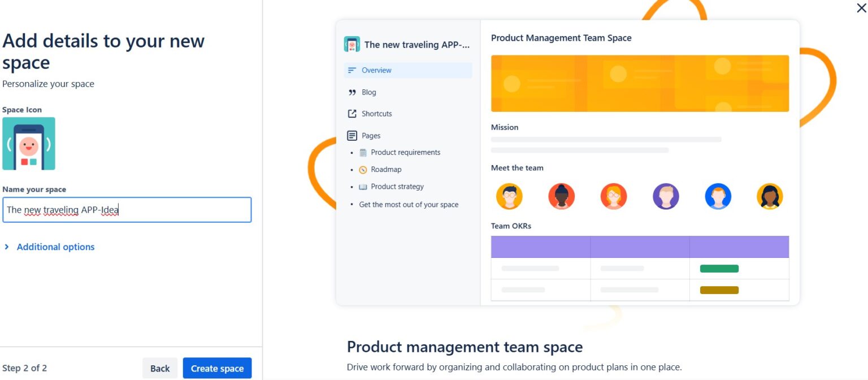This screenshot has height=380, width=868.
Task: Click the 'Mission' heading text
Action: coord(505,127)
